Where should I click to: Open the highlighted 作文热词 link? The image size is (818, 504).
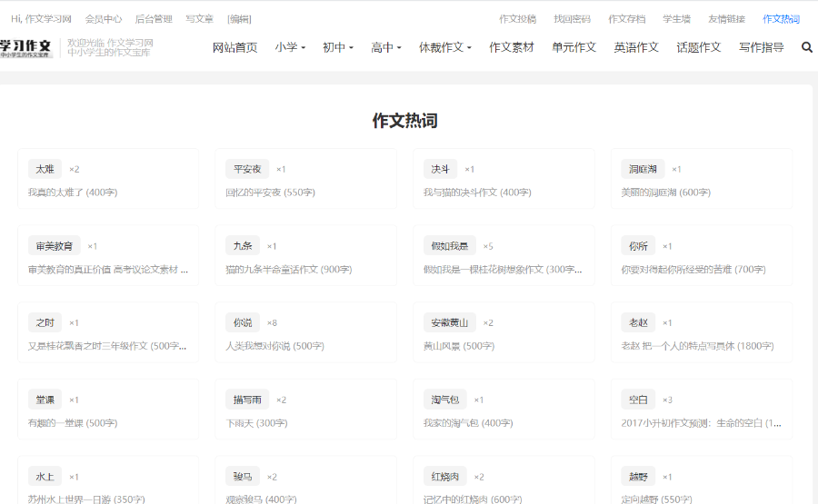781,19
